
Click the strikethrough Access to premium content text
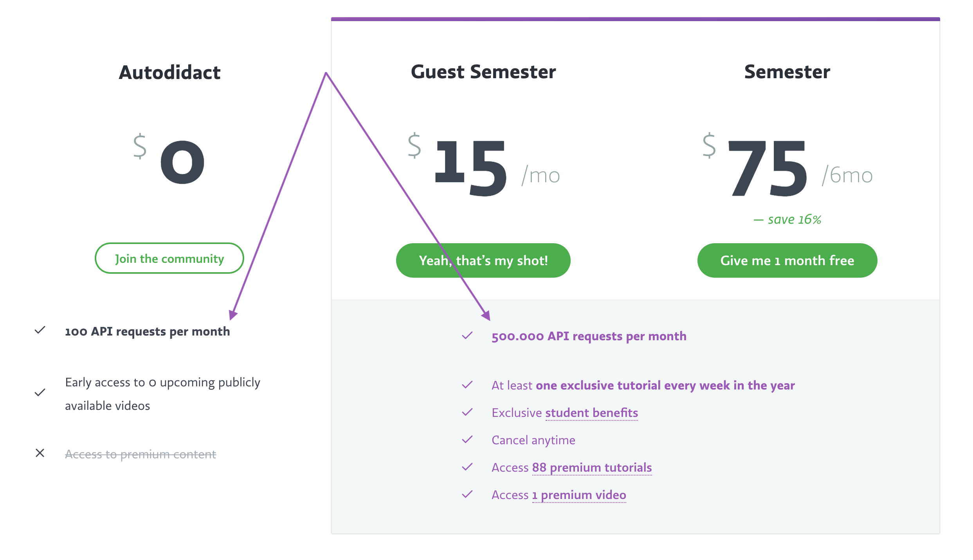[x=141, y=454]
